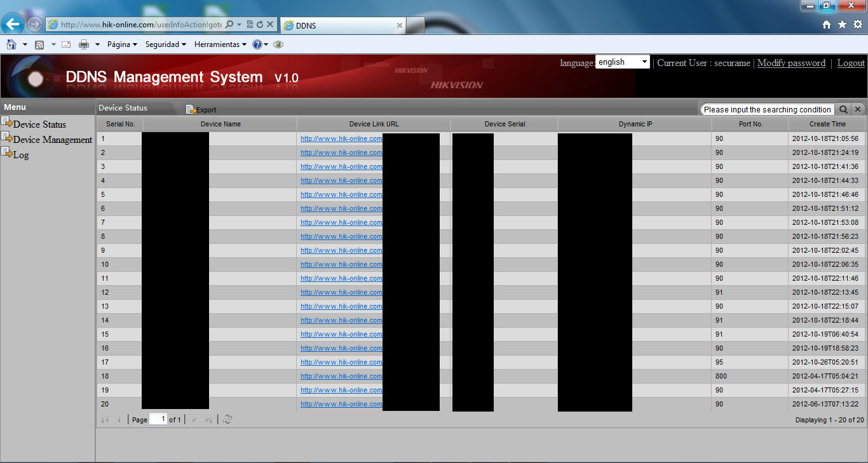The height and width of the screenshot is (463, 868).
Task: Open compatibility view icon in address bar
Action: pos(250,25)
